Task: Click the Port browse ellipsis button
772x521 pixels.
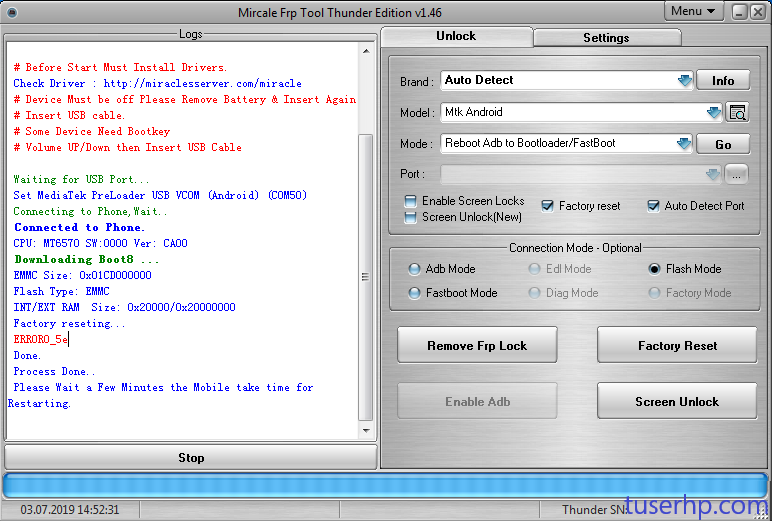Action: click(737, 174)
